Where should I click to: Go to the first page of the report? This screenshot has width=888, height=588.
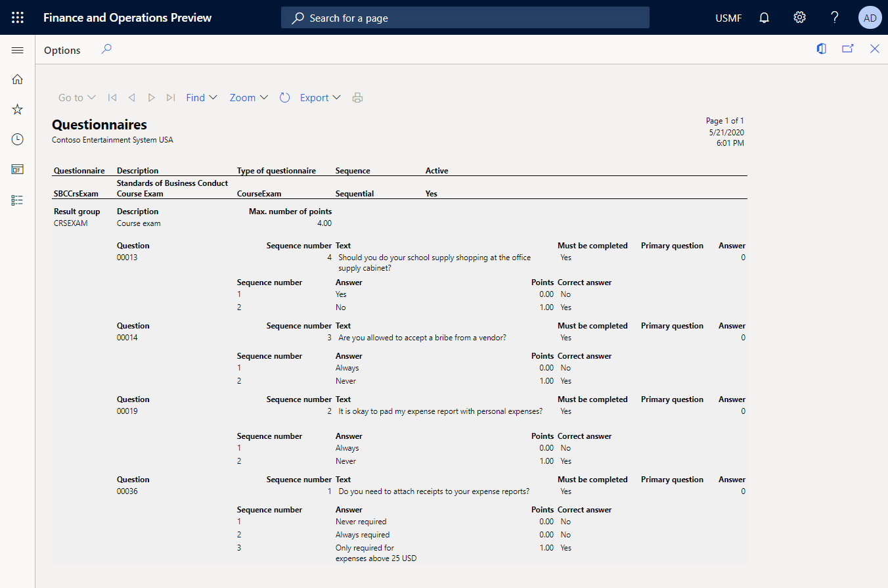112,97
